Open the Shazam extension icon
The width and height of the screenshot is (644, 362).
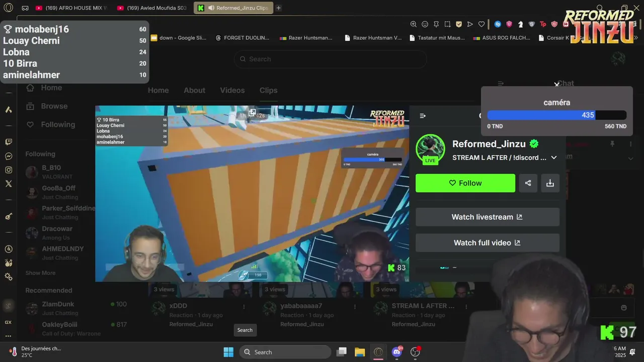498,24
